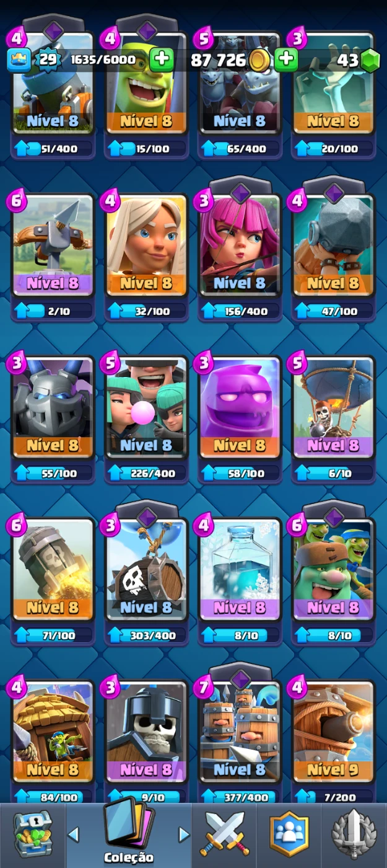
Task: Tap the 377/400 upgrade progress bar
Action: click(240, 797)
